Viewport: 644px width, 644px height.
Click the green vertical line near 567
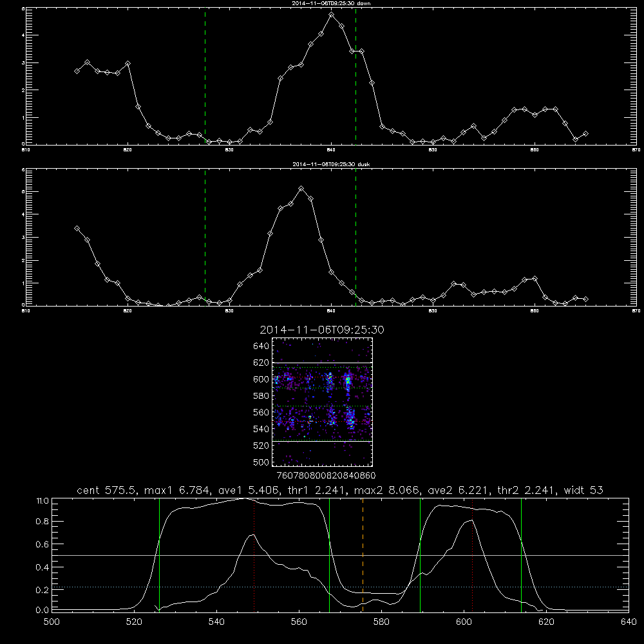pyautogui.click(x=329, y=554)
